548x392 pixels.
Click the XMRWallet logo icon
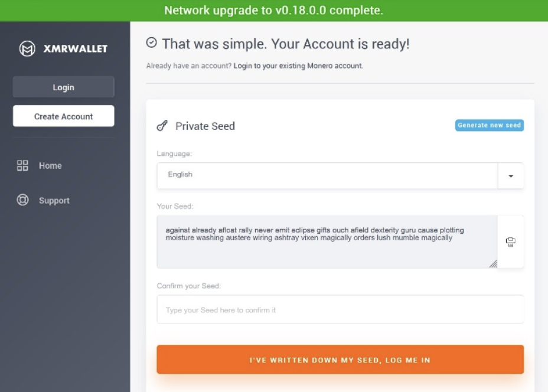point(26,48)
